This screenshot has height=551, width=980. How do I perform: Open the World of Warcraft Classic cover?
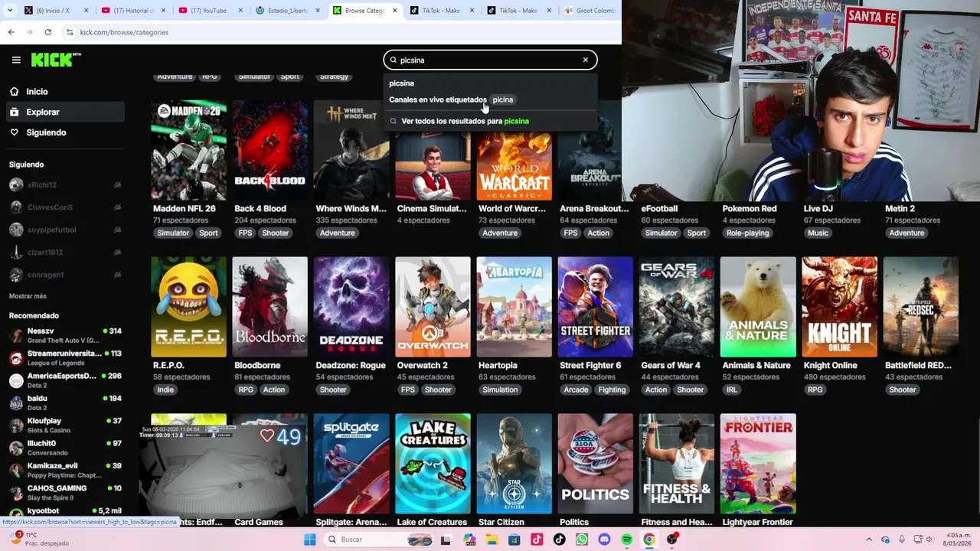(514, 165)
